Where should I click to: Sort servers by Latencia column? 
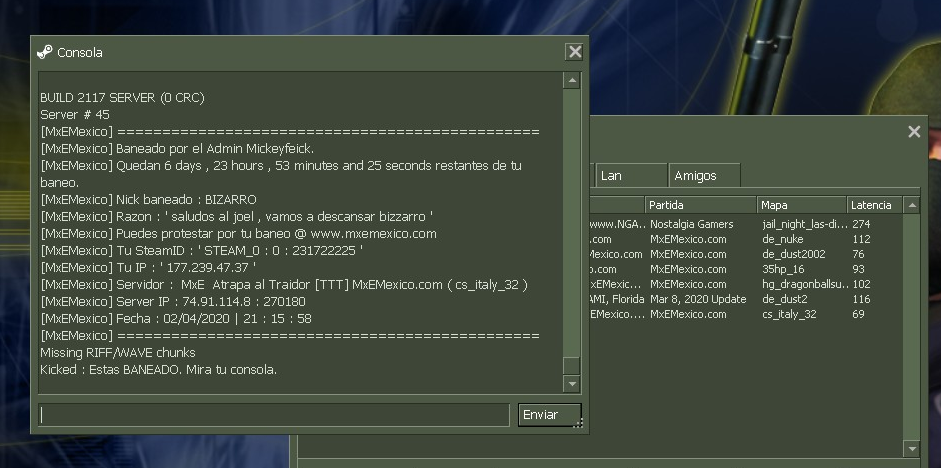coord(874,205)
